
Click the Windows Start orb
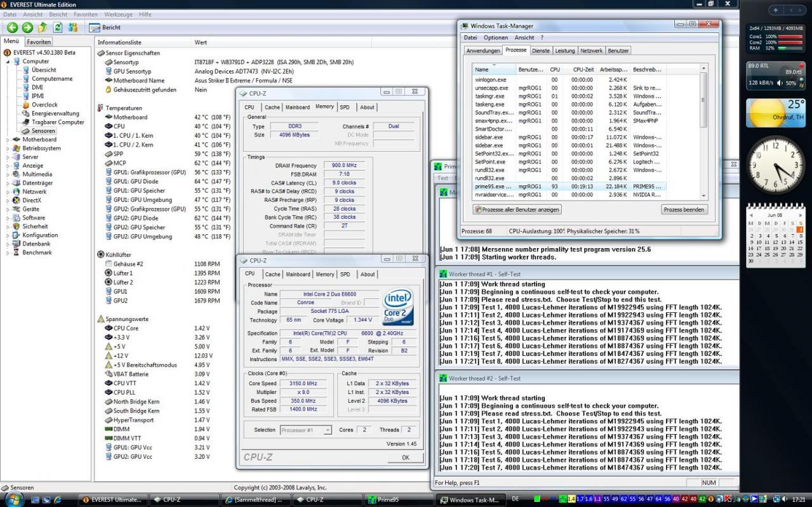click(x=13, y=499)
